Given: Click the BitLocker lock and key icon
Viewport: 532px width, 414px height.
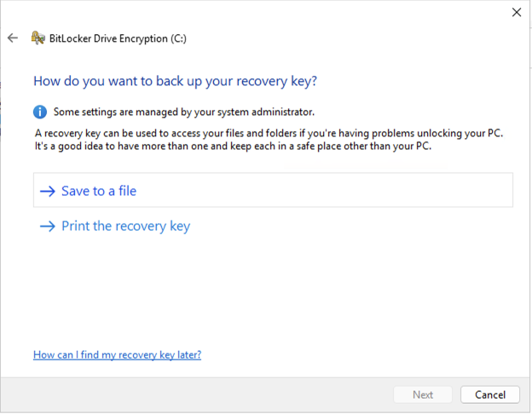Looking at the screenshot, I should pyautogui.click(x=38, y=37).
